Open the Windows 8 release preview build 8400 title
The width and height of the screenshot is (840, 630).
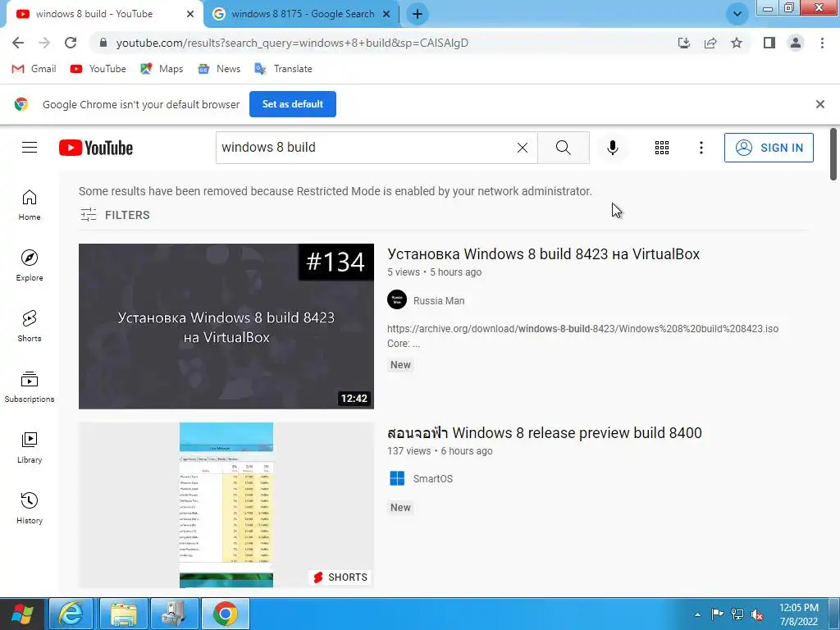coord(545,432)
